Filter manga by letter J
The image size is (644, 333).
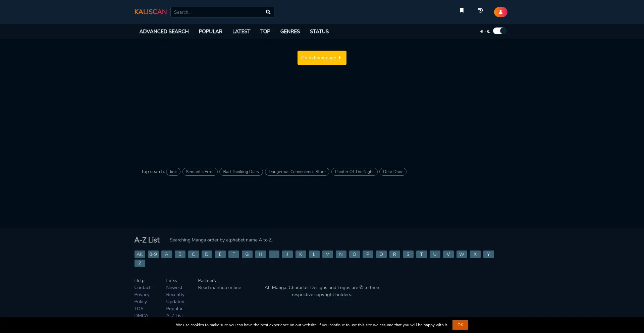tap(287, 254)
